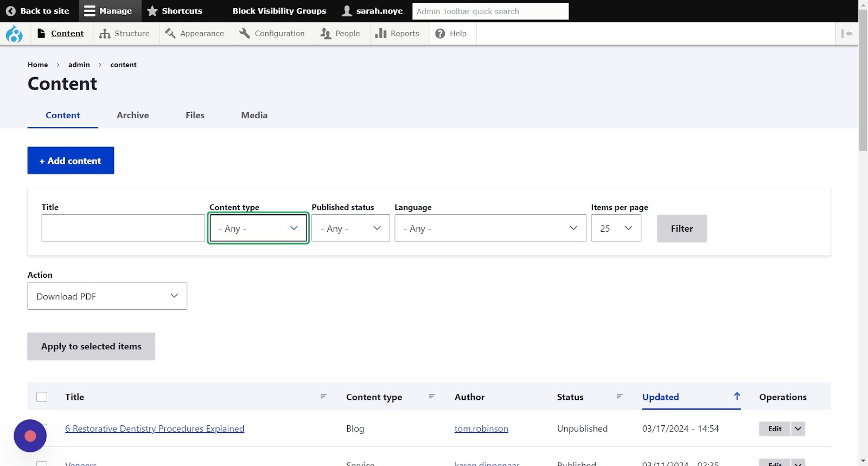Click the Appearance paintbrush icon
The image size is (868, 466).
tap(170, 34)
